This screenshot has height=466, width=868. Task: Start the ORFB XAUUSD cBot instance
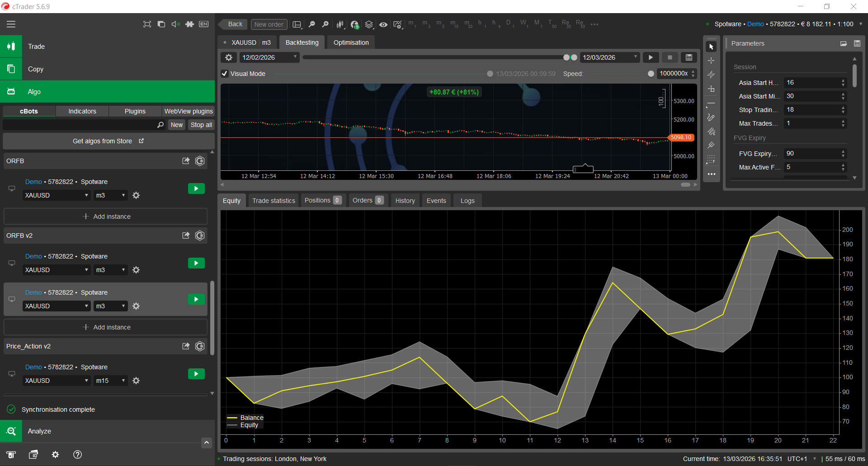tap(196, 188)
